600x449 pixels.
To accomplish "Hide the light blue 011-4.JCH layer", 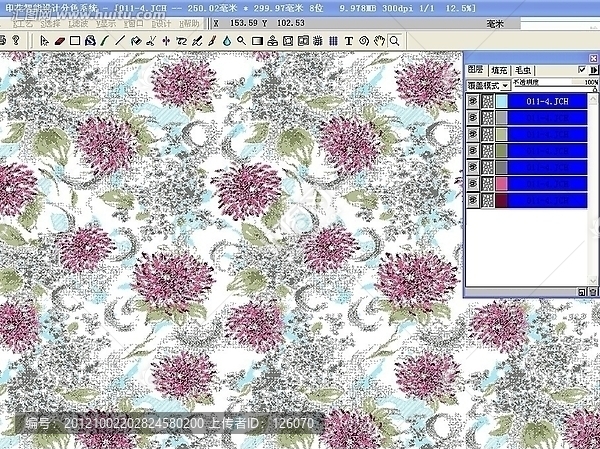I will pyautogui.click(x=473, y=101).
